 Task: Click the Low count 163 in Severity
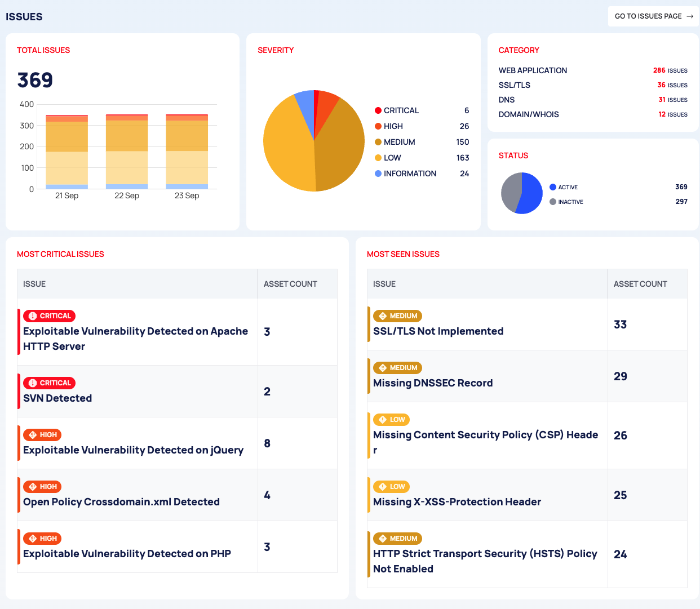(463, 158)
